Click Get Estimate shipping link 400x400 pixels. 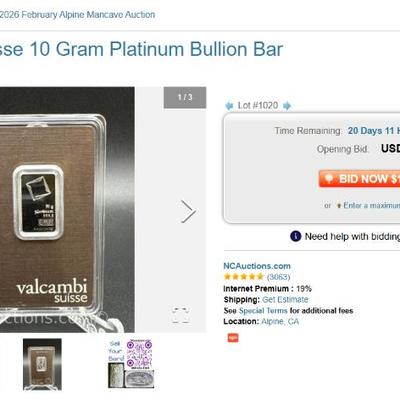tap(285, 299)
